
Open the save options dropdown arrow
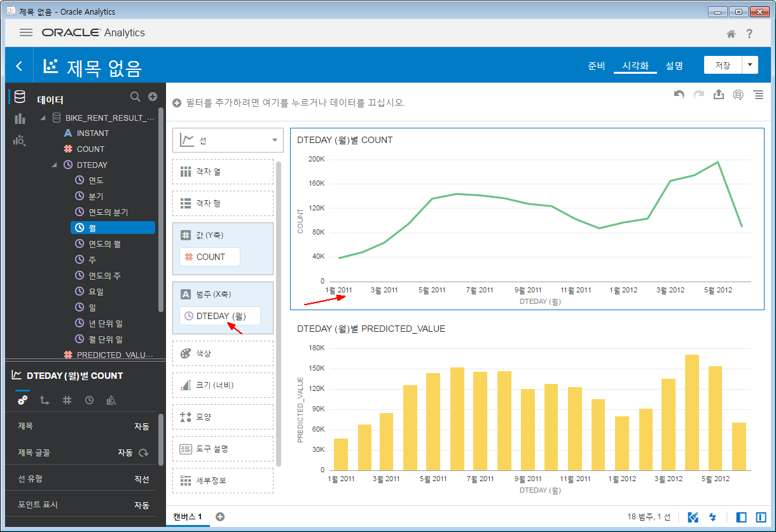coord(751,65)
